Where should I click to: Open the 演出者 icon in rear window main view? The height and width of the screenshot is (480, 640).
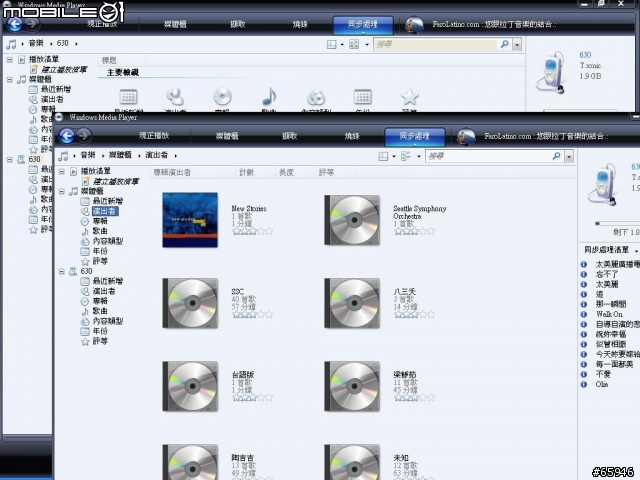pyautogui.click(x=175, y=97)
